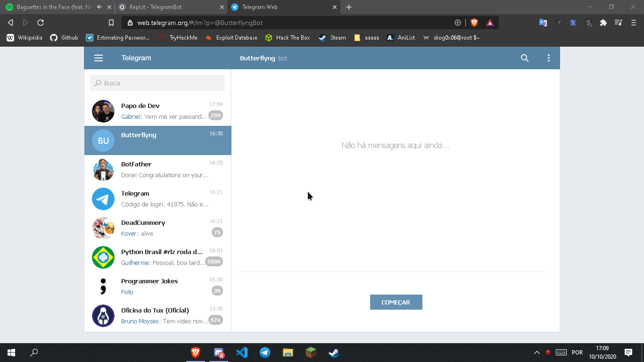Click the Telegram header title
This screenshot has height=362, width=644.
pyautogui.click(x=136, y=58)
